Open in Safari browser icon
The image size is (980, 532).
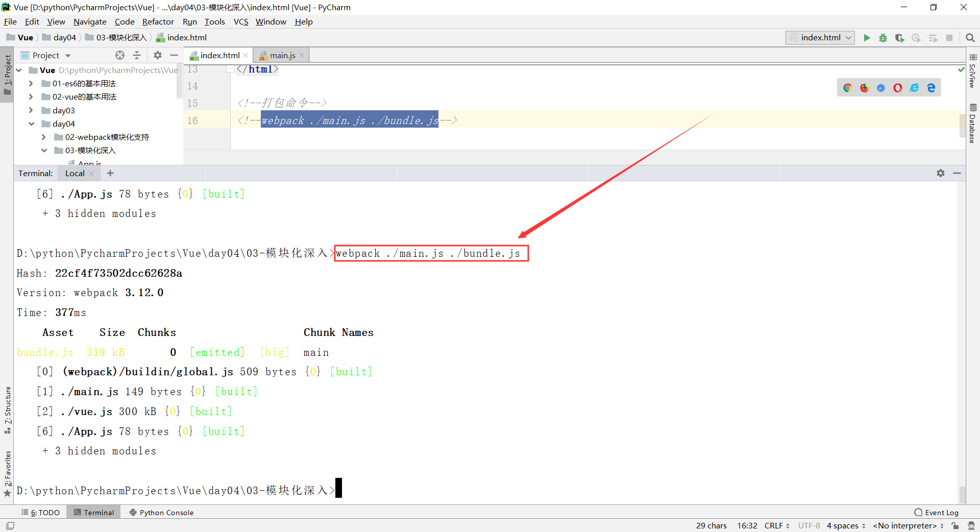click(x=881, y=88)
